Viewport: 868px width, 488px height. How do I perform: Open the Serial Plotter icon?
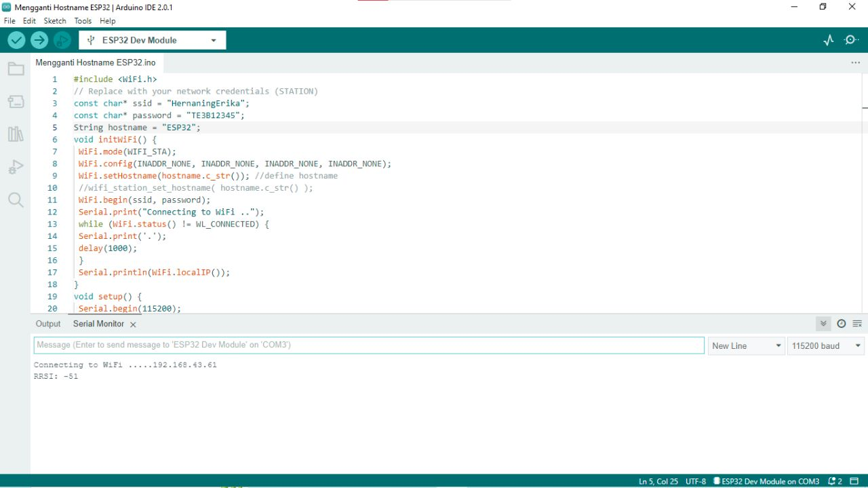tap(829, 40)
